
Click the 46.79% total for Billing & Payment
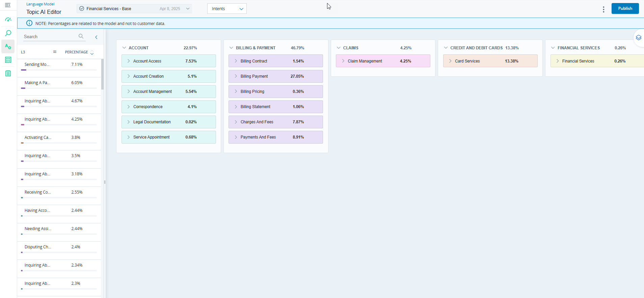(x=297, y=48)
